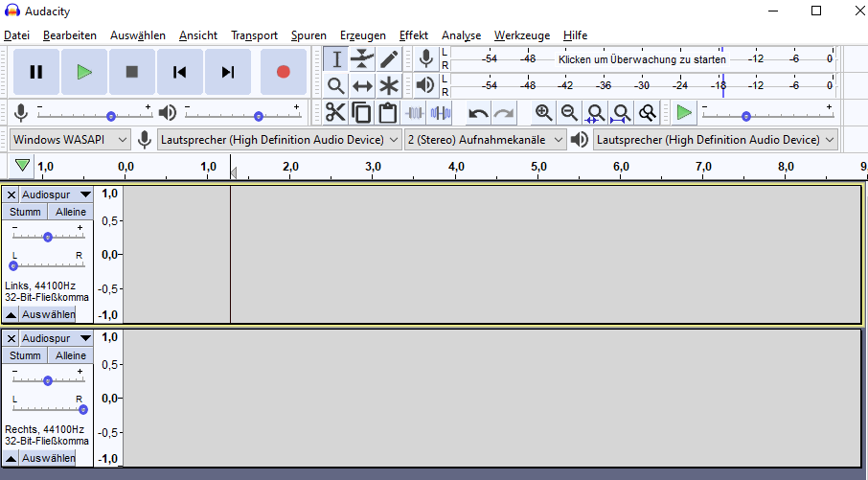Viewport: 868px width, 480px height.
Task: Click the Pause button
Action: (36, 72)
